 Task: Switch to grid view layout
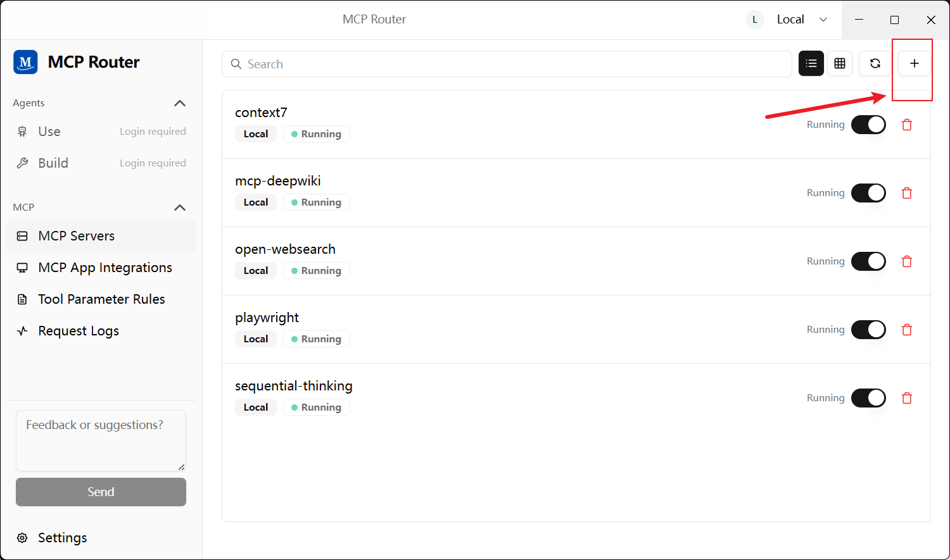pos(840,63)
